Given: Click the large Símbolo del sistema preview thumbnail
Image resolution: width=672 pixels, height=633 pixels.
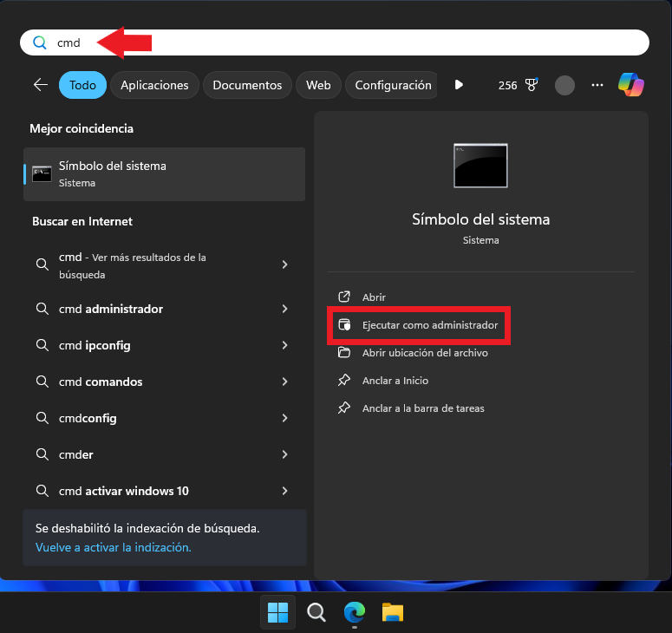Looking at the screenshot, I should pos(480,166).
